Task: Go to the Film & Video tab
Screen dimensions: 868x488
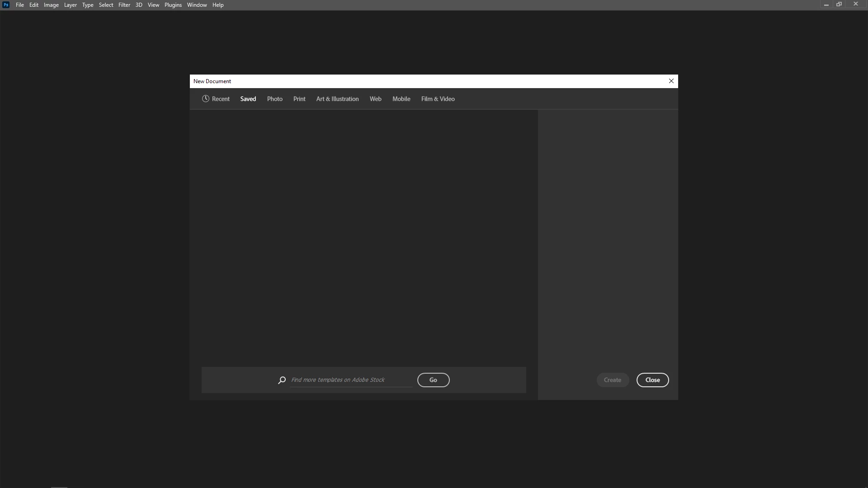Action: (438, 99)
